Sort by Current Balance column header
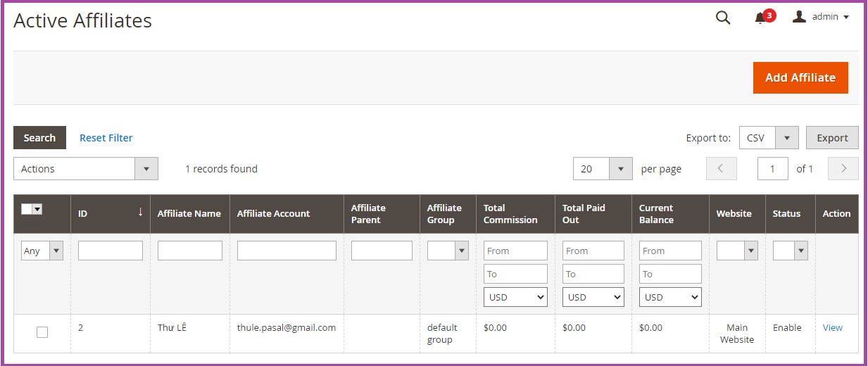The height and width of the screenshot is (366, 868). coord(656,214)
